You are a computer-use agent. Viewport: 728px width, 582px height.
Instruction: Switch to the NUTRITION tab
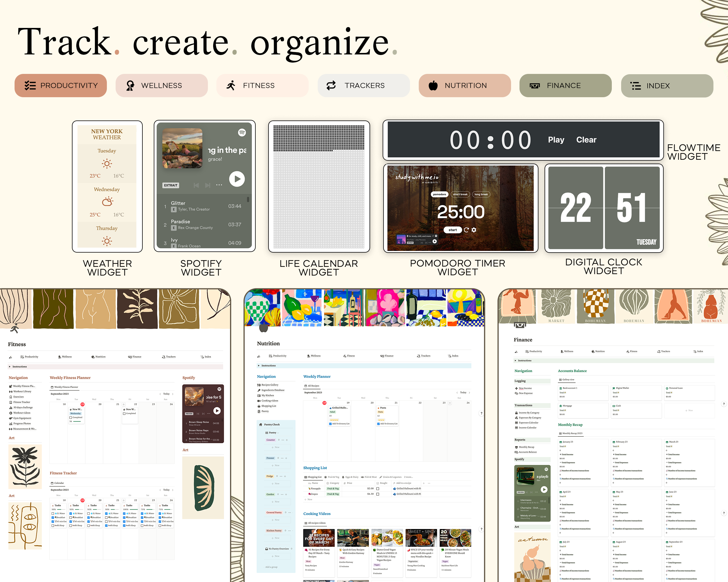(464, 85)
